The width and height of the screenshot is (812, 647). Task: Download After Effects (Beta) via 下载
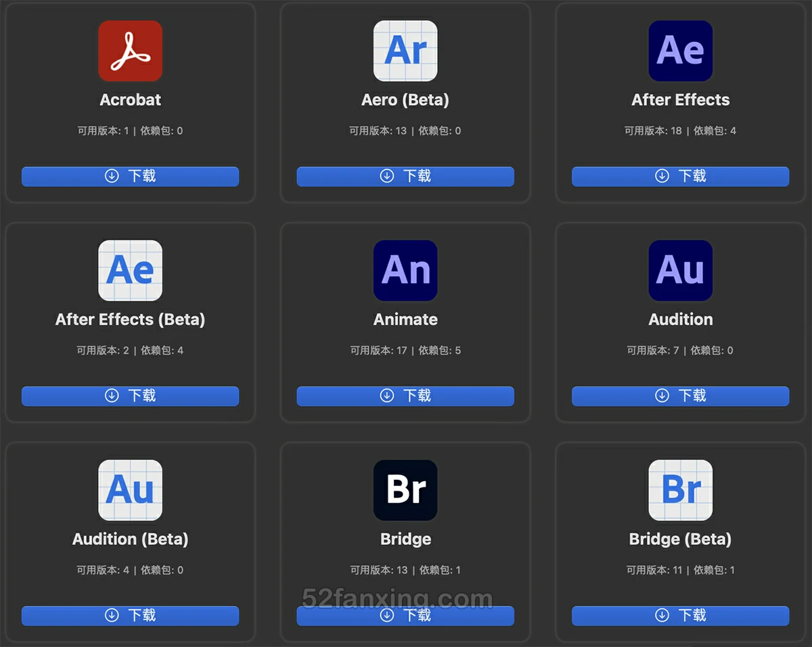pos(130,396)
